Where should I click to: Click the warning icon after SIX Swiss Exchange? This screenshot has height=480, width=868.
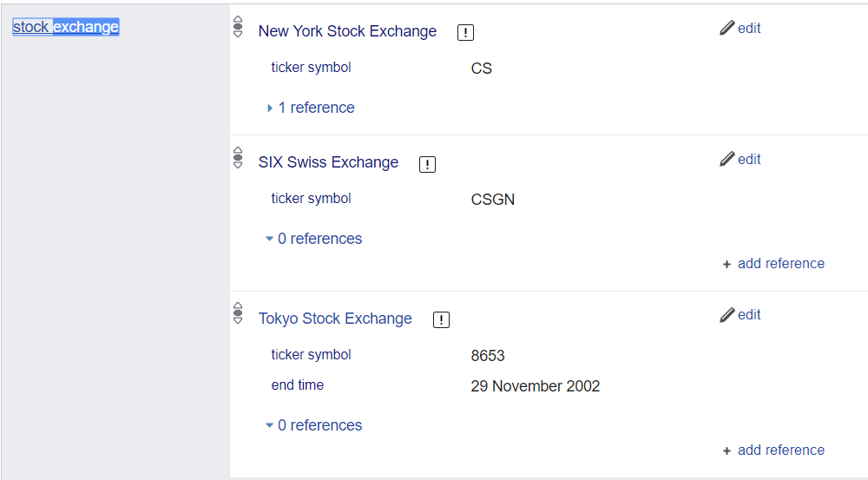tap(427, 164)
